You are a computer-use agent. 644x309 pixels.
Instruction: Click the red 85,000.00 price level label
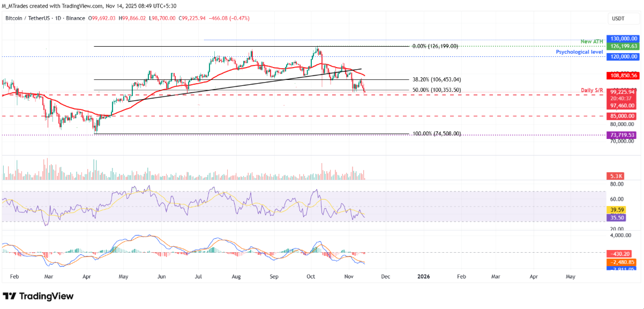[622, 116]
